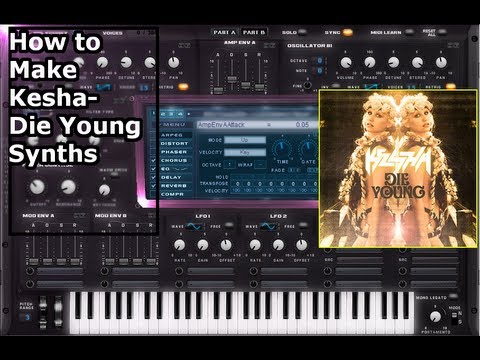Open the arpeggiator Velocity dropdown showing Key
This screenshot has height=360, width=480.
(x=245, y=152)
